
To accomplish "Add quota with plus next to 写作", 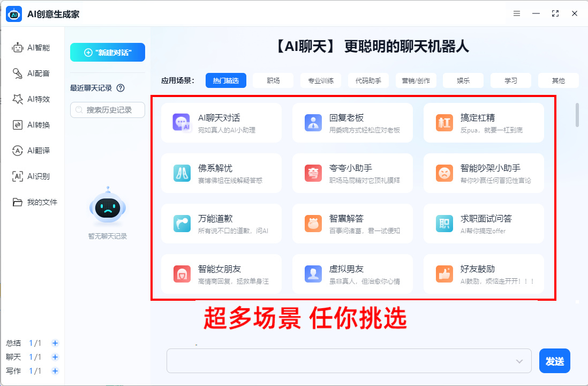I will 55,370.
